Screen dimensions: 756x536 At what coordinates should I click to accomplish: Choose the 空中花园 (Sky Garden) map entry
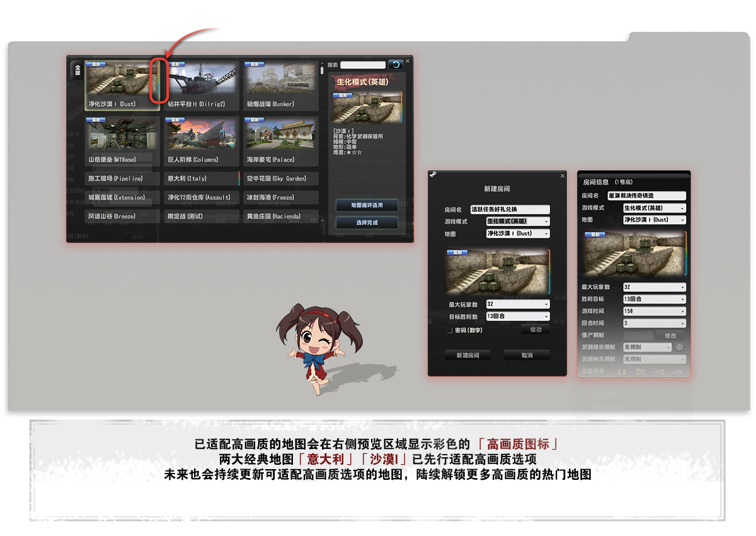281,178
